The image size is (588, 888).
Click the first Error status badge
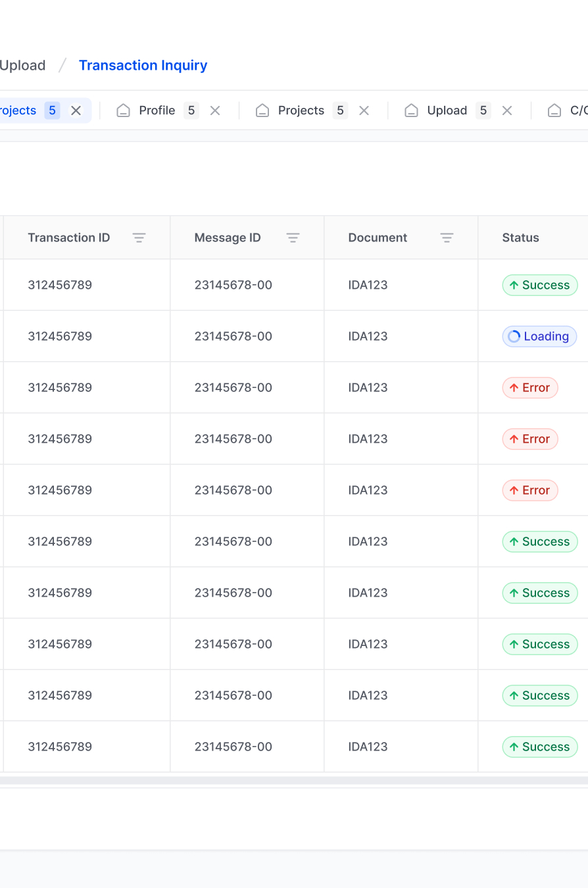pos(530,388)
